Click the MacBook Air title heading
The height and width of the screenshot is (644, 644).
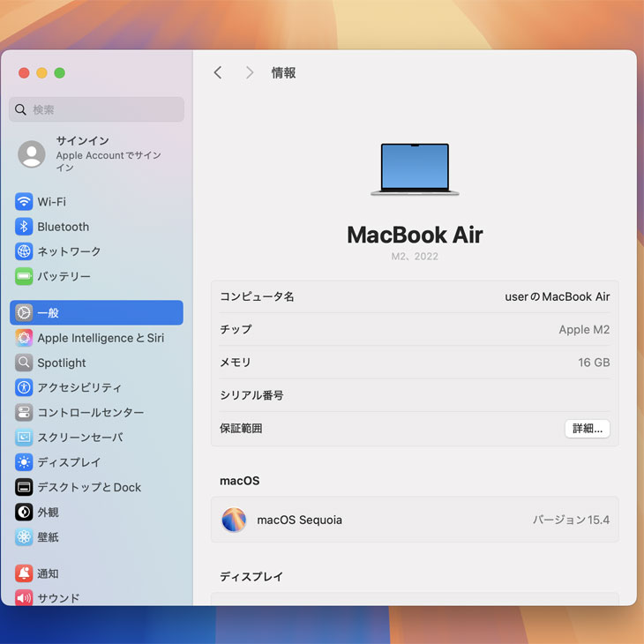[x=415, y=235]
